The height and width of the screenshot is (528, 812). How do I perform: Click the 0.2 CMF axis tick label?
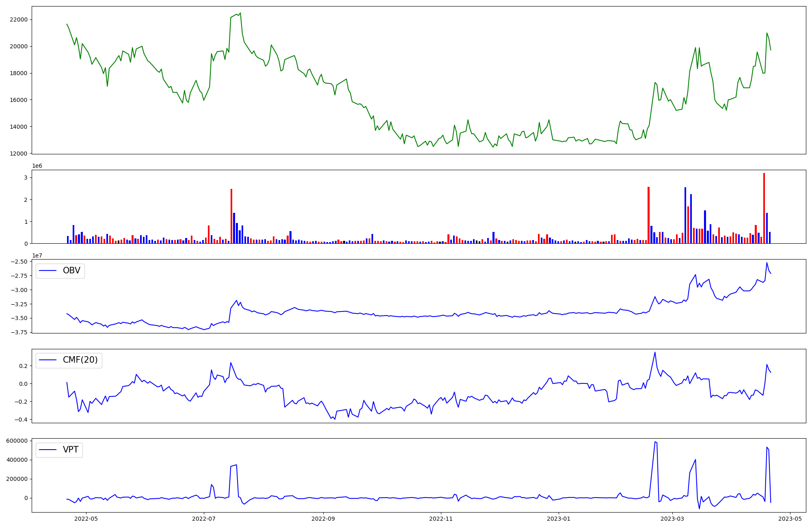23,366
